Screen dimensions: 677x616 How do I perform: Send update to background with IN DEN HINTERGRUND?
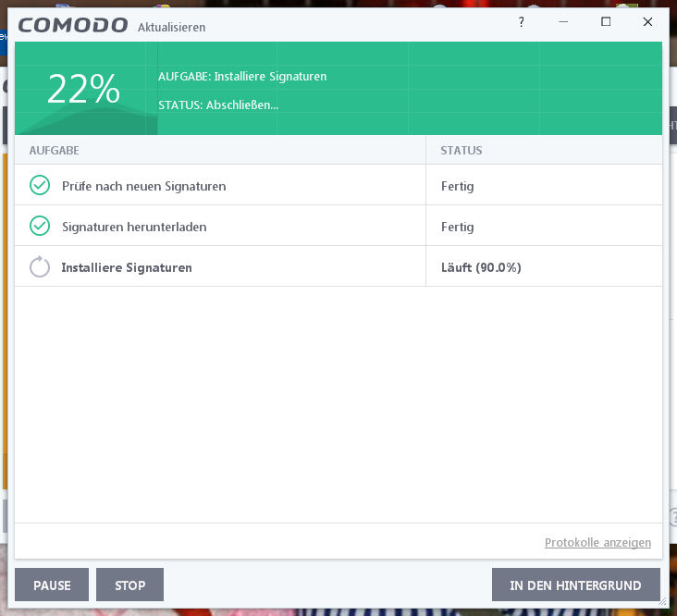(576, 585)
